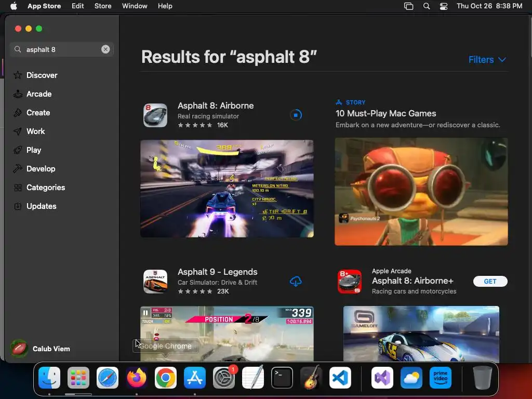Viewport: 532px width, 399px height.
Task: Click the App Store Dock icon
Action: click(195, 378)
